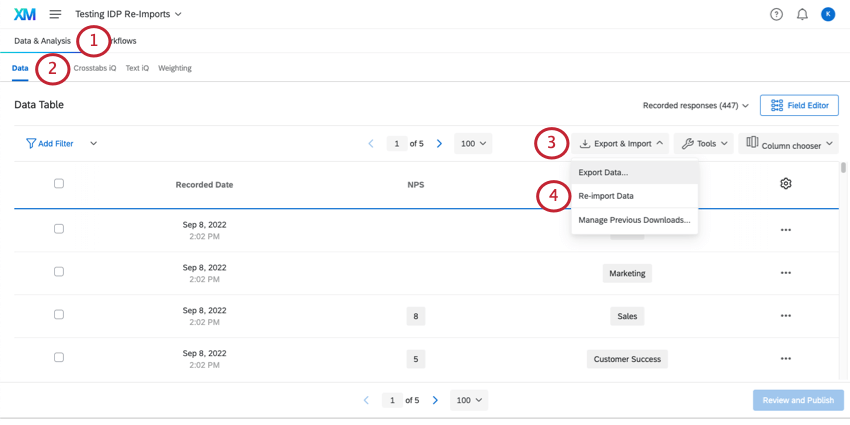Click the Field Editor button
The width and height of the screenshot is (850, 425).
[x=800, y=105]
